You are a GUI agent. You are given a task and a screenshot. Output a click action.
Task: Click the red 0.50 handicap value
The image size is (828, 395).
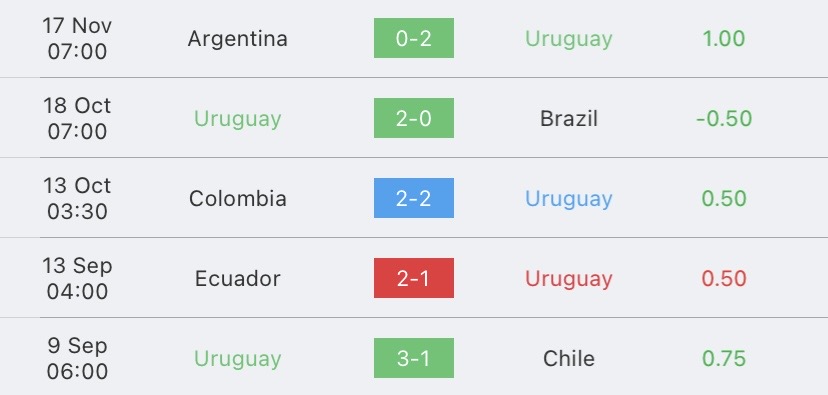coord(724,278)
